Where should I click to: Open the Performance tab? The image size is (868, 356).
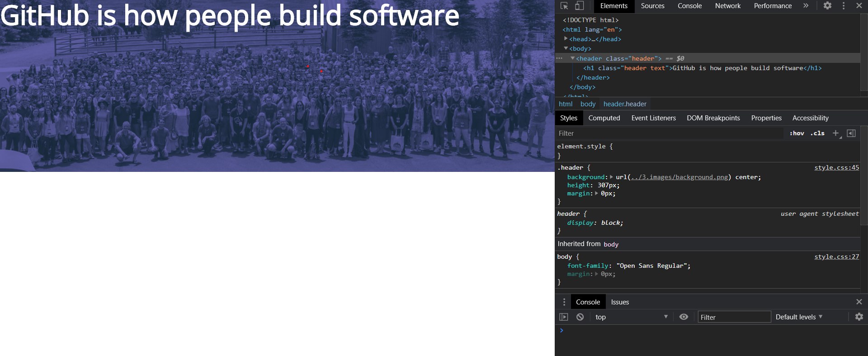coord(773,6)
